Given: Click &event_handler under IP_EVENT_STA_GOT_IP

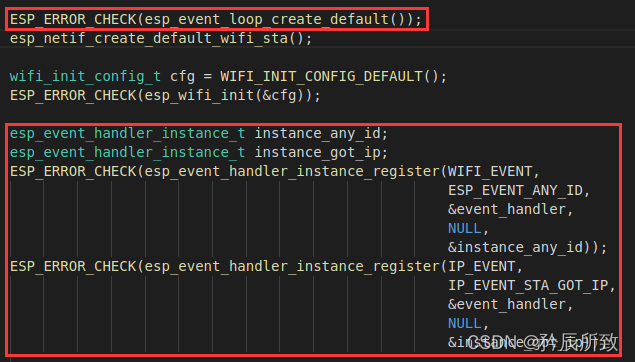Looking at the screenshot, I should click(506, 305).
